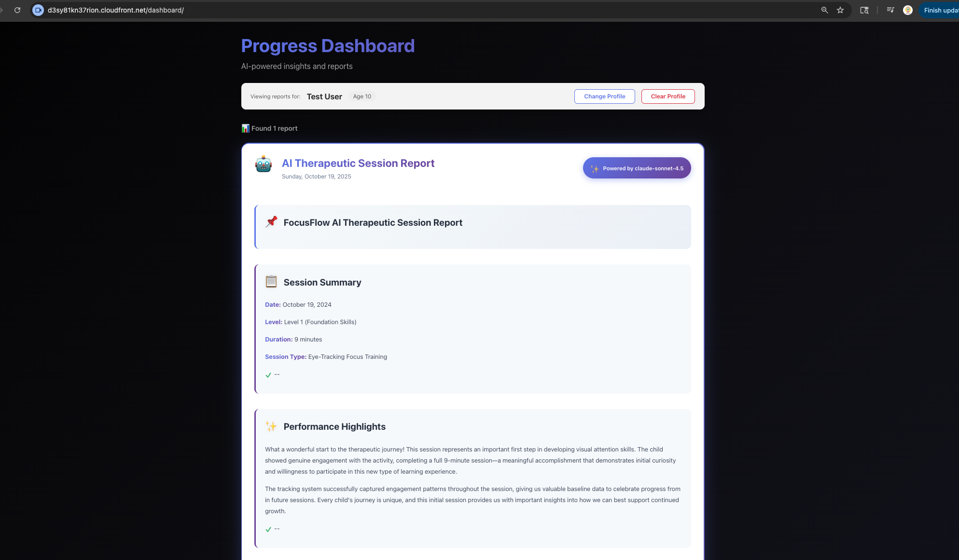Click the sparkles icon beside Performance Highlights
Image resolution: width=959 pixels, height=560 pixels.
tap(271, 426)
